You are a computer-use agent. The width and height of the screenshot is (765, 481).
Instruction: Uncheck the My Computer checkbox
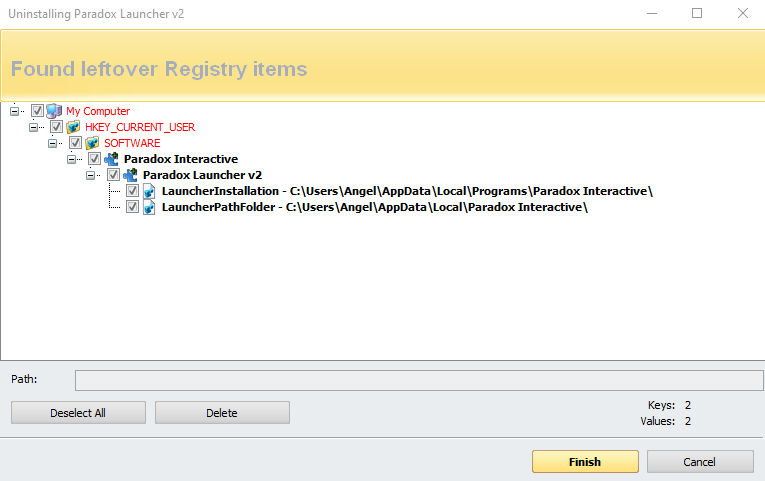pyautogui.click(x=38, y=111)
